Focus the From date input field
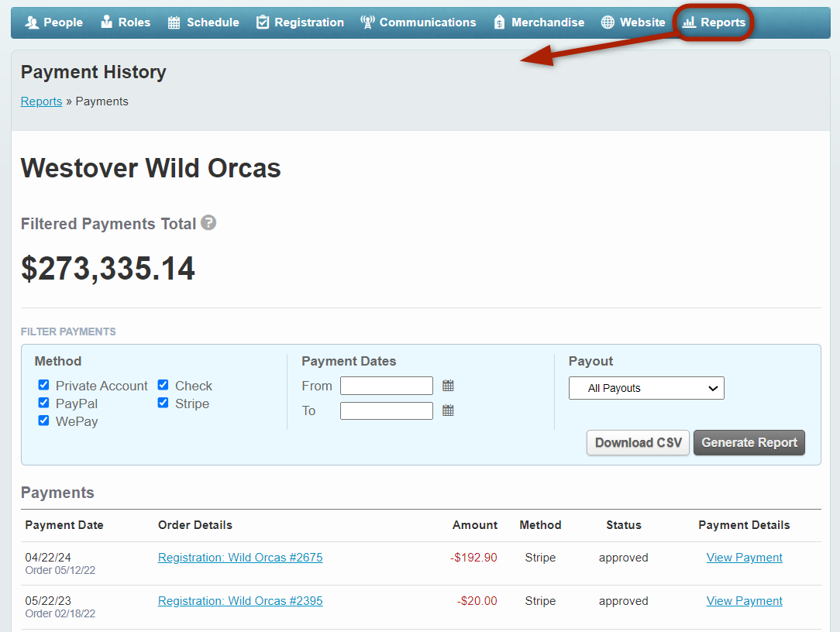This screenshot has width=840, height=632. (386, 386)
